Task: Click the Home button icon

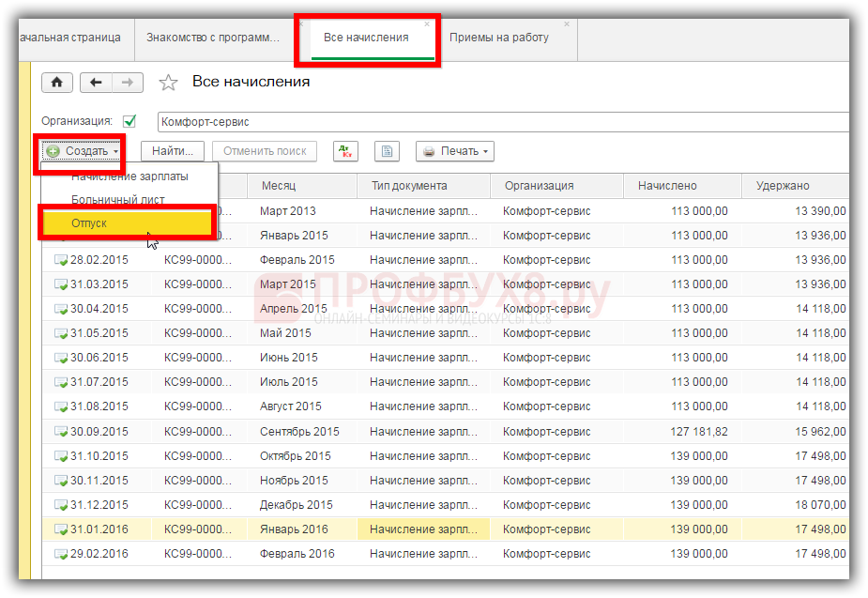Action: [x=56, y=83]
